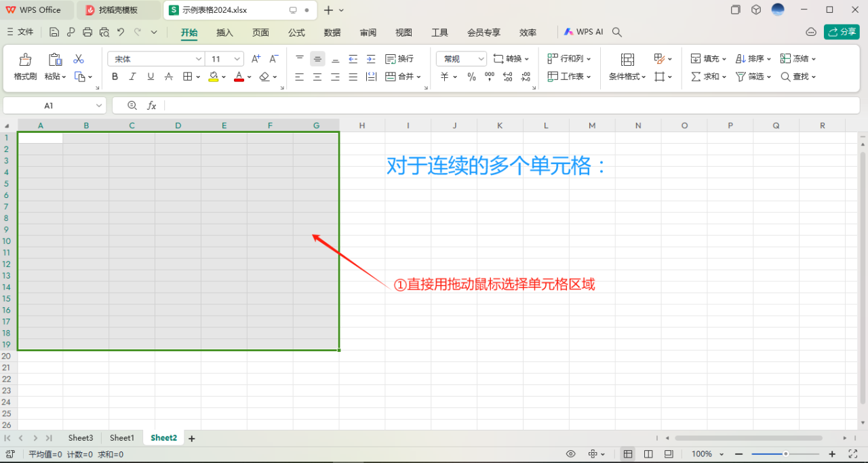Viewport: 868px width, 463px height.
Task: Click the Print Preview icon
Action: point(104,32)
